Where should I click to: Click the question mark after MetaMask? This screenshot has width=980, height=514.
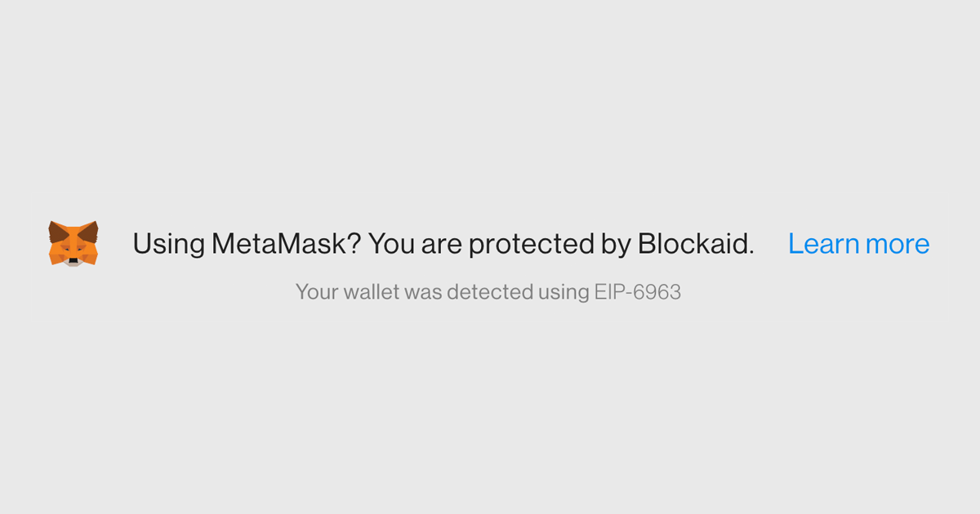[x=354, y=243]
